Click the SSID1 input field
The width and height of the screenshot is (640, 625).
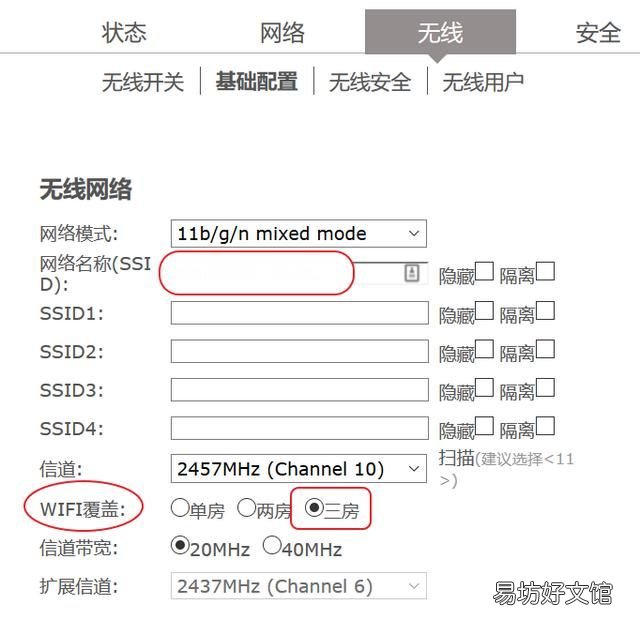point(300,313)
